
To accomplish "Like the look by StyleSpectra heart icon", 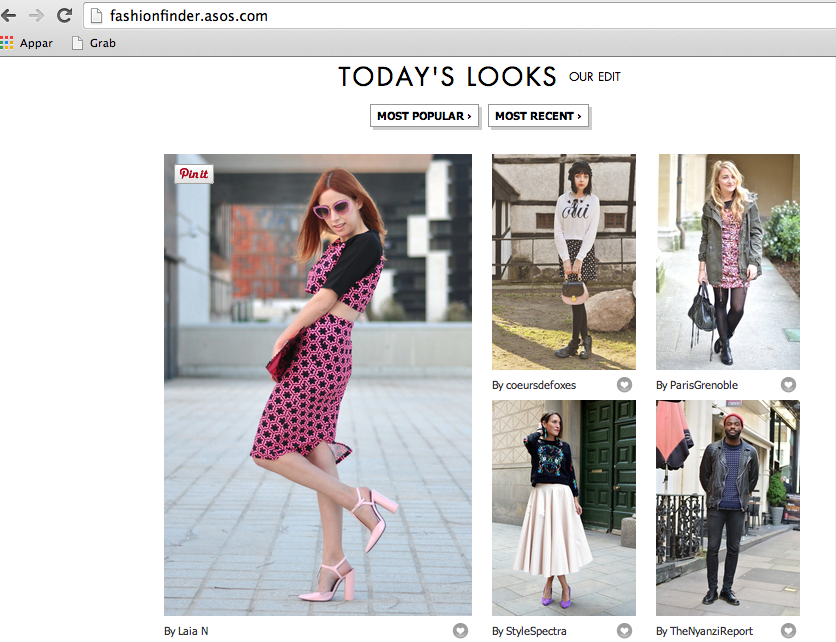I will coord(624,631).
